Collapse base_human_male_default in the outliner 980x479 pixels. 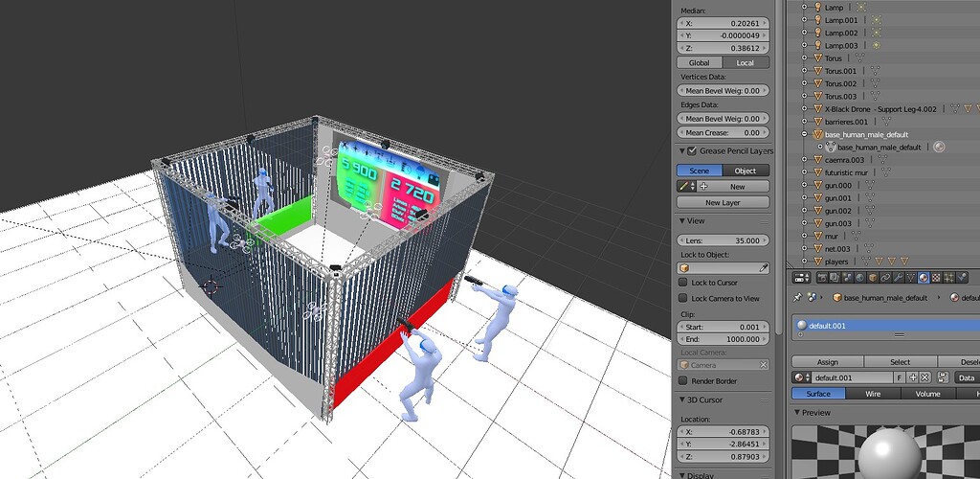pos(806,134)
